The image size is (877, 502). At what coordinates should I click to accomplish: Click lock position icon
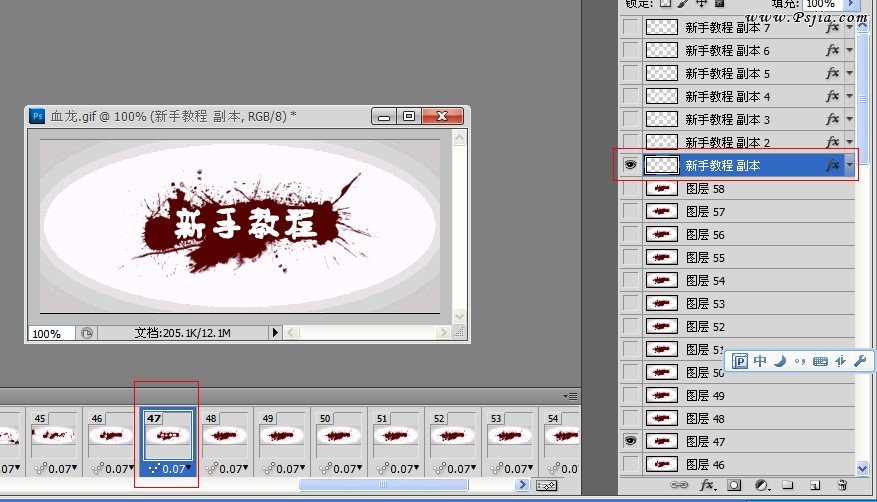[701, 3]
